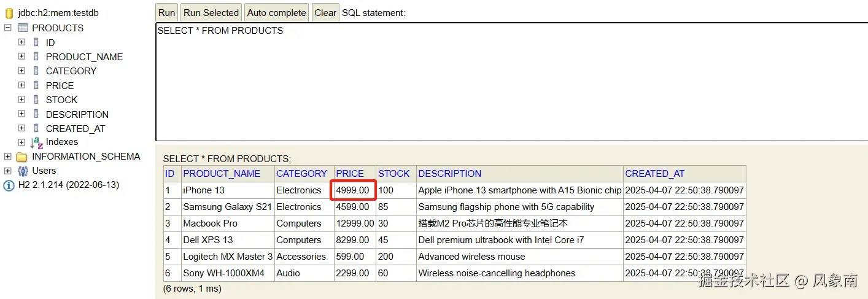
Task: Click the INFORMATION_SCHEMA folder icon
Action: (22, 157)
